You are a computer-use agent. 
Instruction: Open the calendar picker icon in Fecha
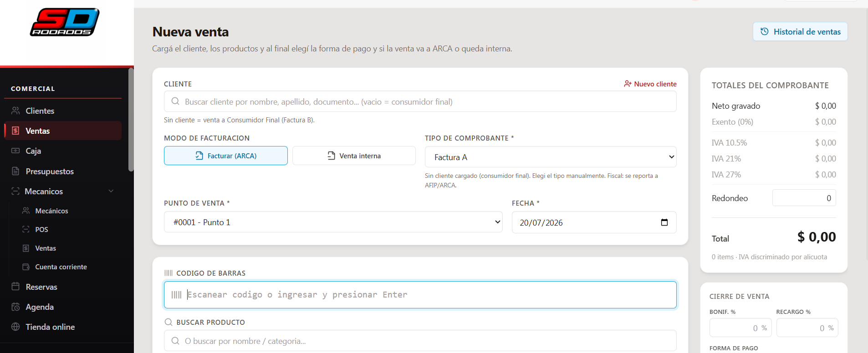[664, 222]
